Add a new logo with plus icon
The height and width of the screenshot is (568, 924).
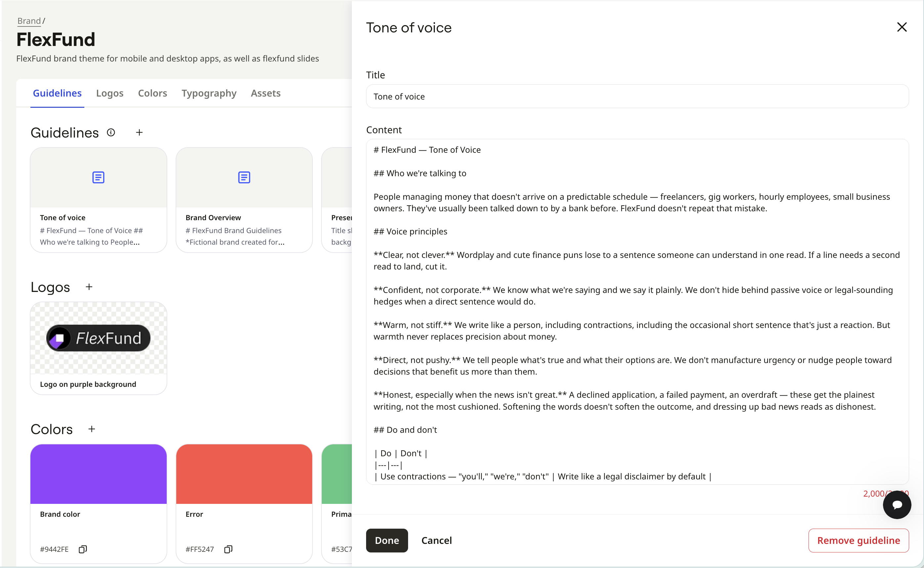[89, 287]
